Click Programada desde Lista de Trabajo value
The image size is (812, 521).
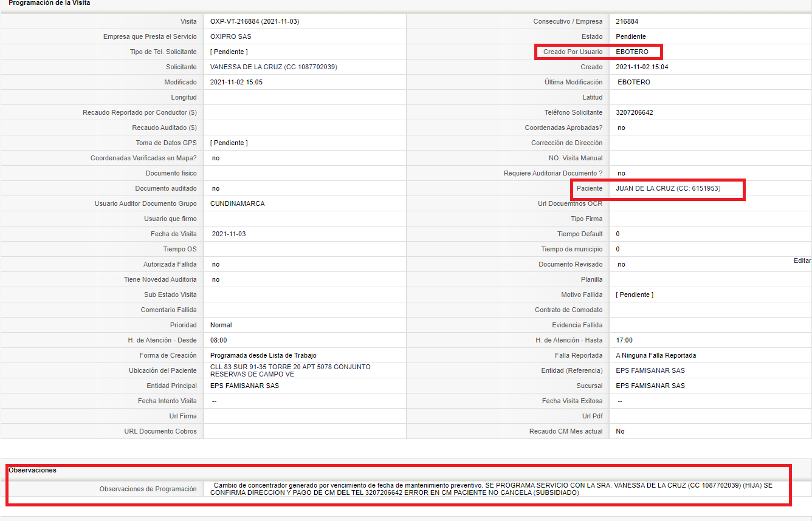coord(263,355)
